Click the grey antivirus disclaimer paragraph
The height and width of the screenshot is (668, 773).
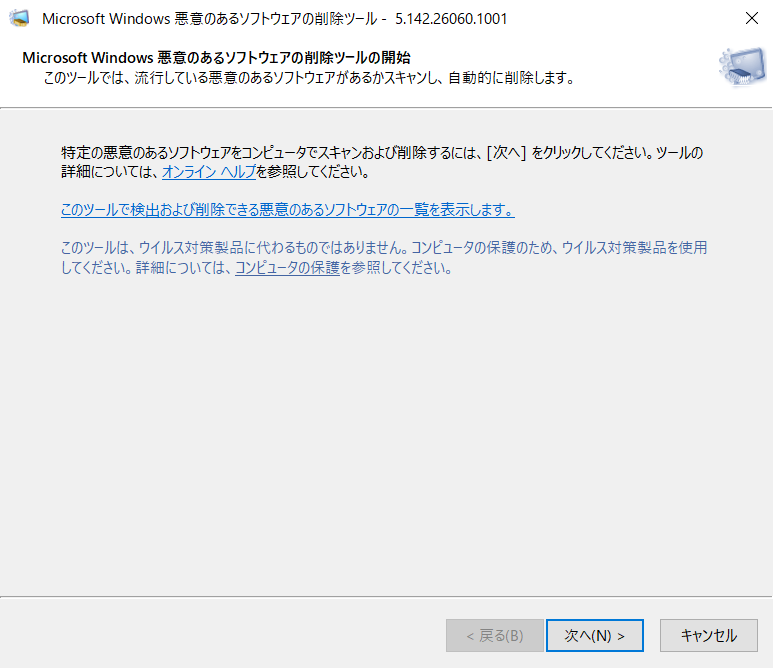tap(384, 257)
